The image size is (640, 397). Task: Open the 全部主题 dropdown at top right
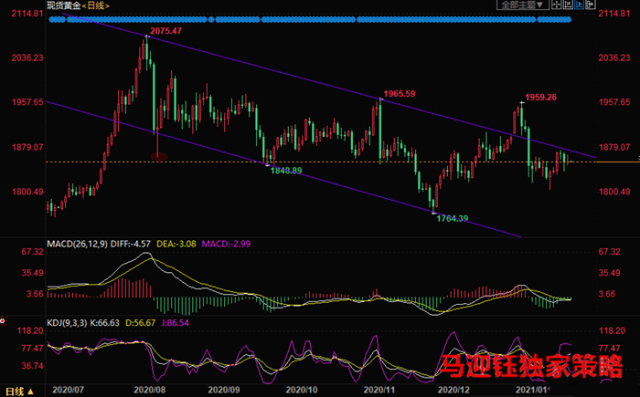coord(522,4)
